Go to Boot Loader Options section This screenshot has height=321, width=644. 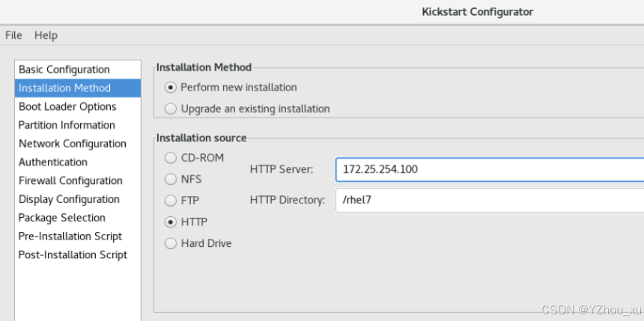click(67, 107)
